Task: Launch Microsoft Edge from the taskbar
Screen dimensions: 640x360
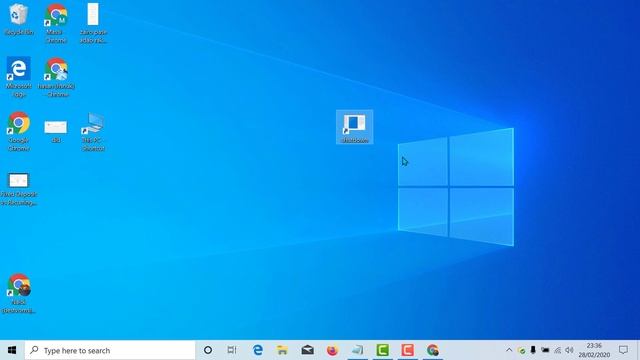Action: pyautogui.click(x=258, y=350)
